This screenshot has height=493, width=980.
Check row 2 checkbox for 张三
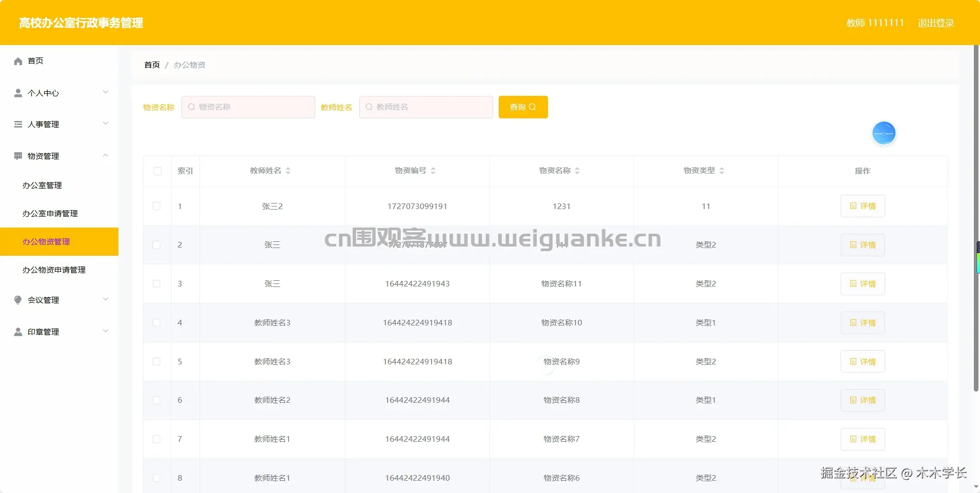[157, 245]
